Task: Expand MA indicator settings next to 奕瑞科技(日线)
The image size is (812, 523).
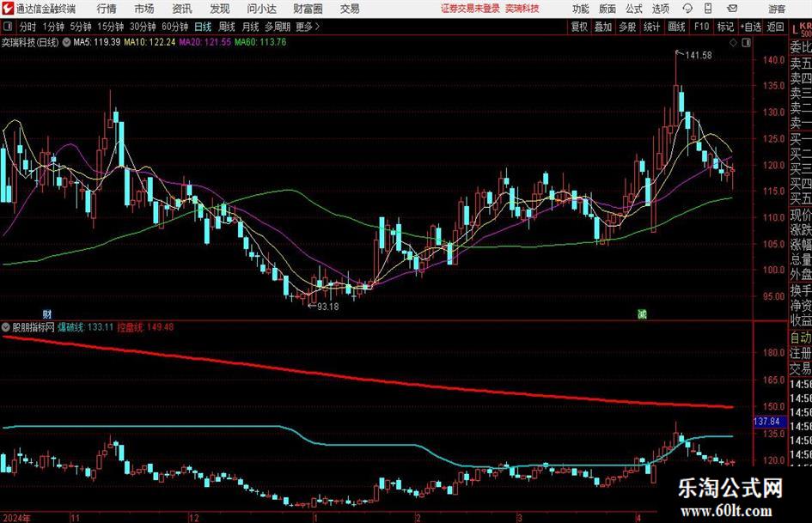Action: click(x=66, y=42)
